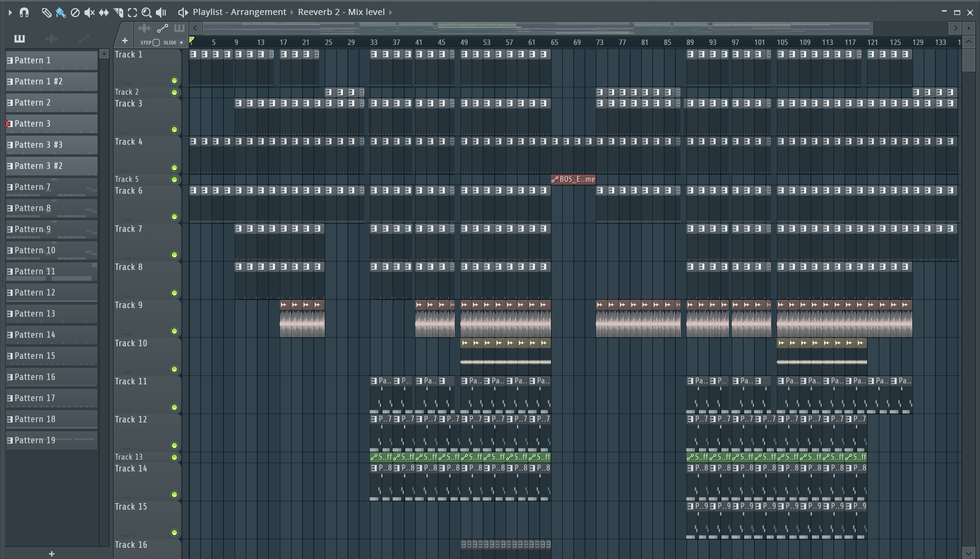The width and height of the screenshot is (980, 559).
Task: Add a new pattern with bottom plus
Action: coord(52,554)
